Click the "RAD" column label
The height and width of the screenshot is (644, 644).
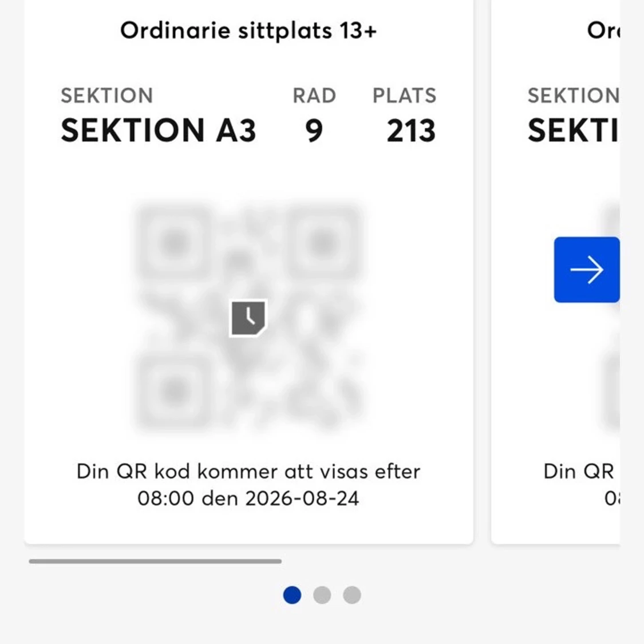click(314, 96)
